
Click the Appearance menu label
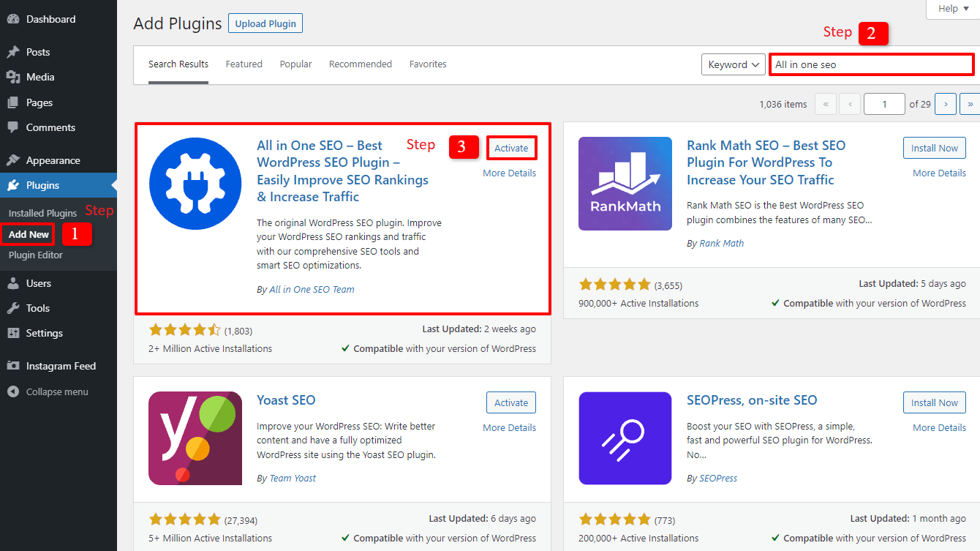(53, 160)
